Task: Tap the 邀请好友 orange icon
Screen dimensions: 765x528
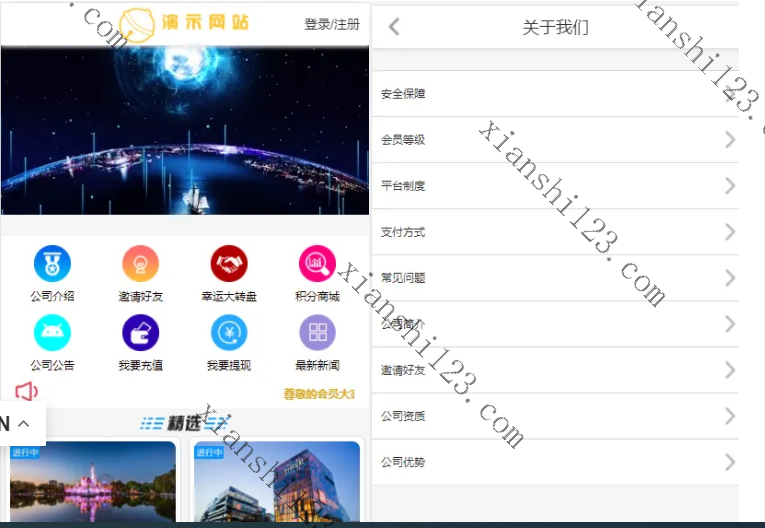Action: pyautogui.click(x=141, y=264)
